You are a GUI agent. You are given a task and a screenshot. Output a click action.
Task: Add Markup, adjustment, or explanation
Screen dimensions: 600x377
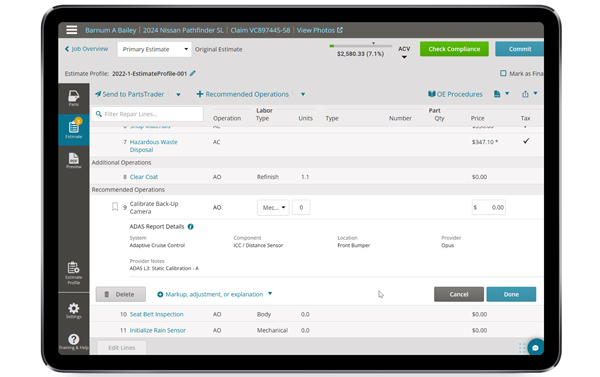click(x=210, y=294)
